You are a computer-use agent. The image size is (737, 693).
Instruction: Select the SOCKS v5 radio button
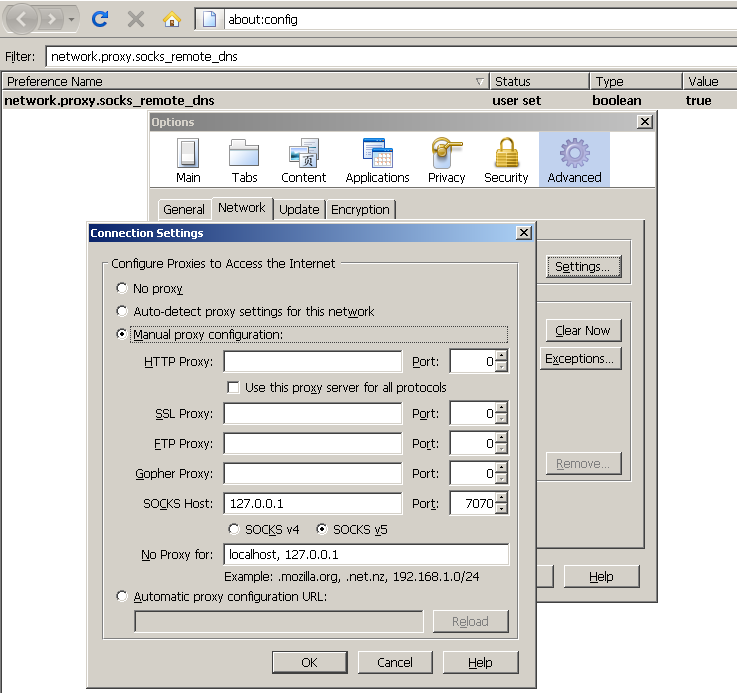click(321, 529)
